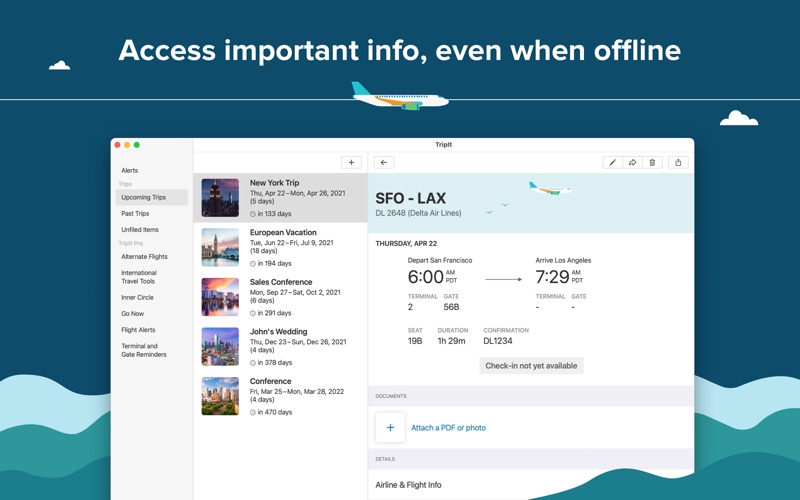Screen dimensions: 800x500
Task: Click the share arrow icon
Action: point(632,162)
